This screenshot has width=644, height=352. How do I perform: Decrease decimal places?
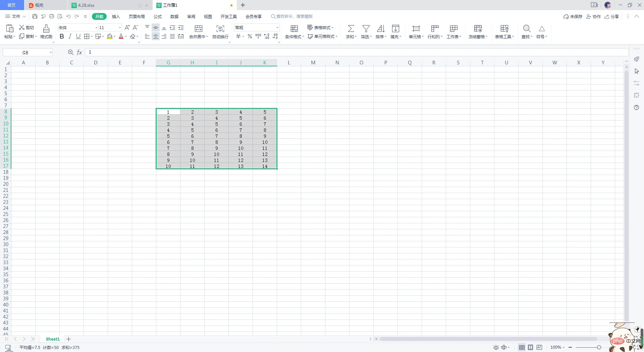[x=275, y=36]
